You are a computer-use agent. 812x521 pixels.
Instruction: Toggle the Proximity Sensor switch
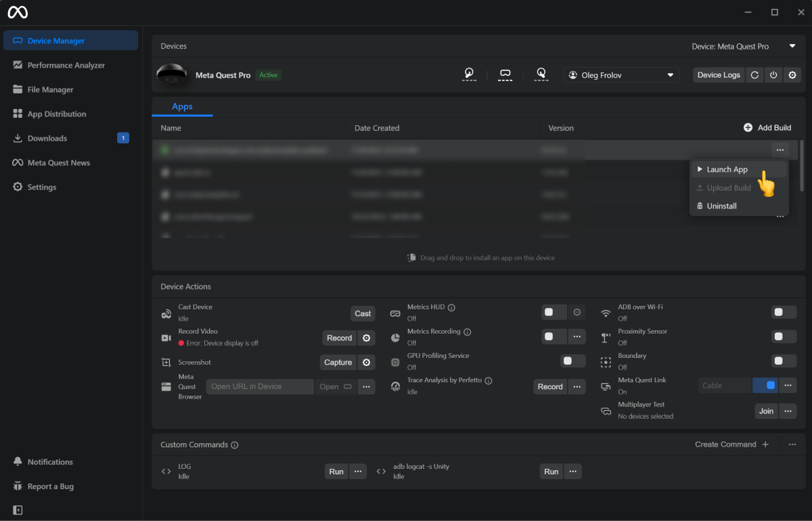pyautogui.click(x=784, y=337)
